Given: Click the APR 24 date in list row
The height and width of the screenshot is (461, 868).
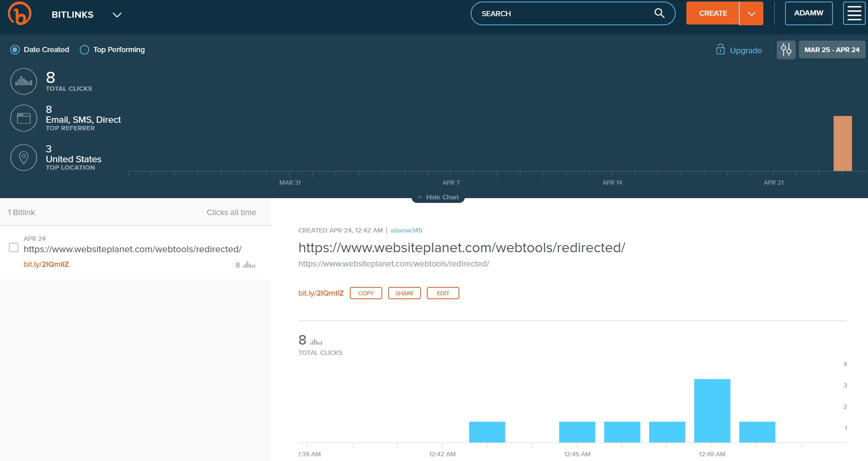Looking at the screenshot, I should tap(35, 238).
